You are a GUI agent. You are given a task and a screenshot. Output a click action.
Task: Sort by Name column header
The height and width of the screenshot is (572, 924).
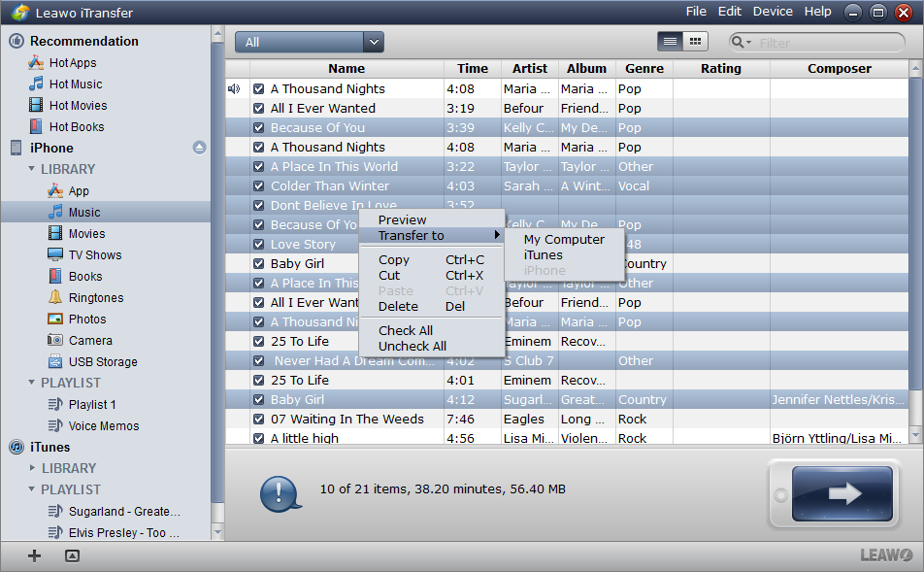click(x=346, y=68)
